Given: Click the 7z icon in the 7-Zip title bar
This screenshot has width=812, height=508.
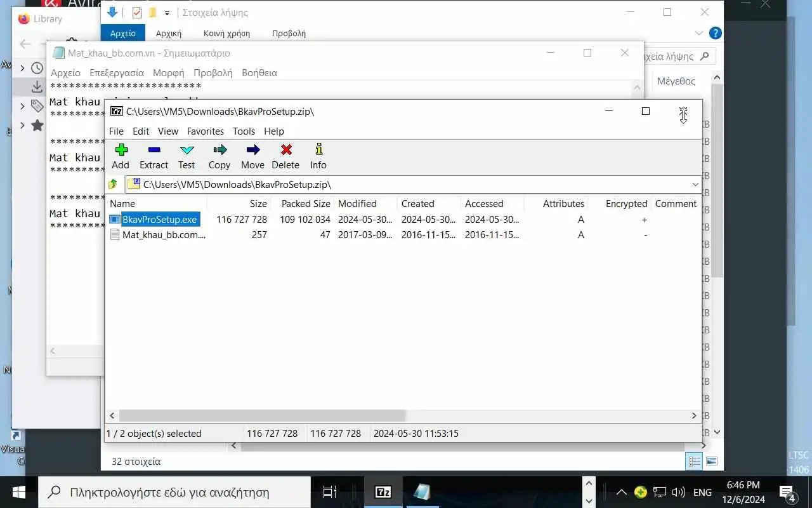Looking at the screenshot, I should point(117,111).
